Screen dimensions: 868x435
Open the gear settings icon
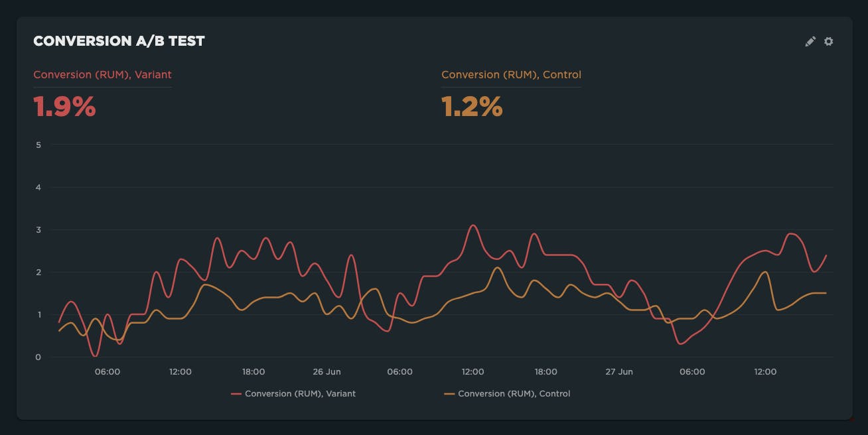click(828, 41)
